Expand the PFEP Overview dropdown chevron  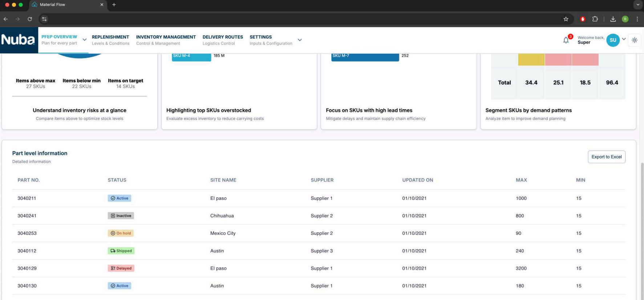(84, 40)
